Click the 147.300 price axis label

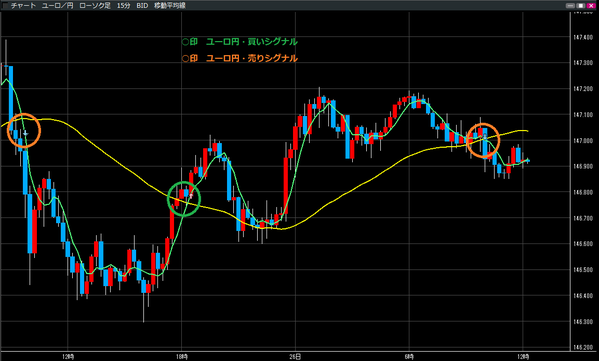click(583, 63)
